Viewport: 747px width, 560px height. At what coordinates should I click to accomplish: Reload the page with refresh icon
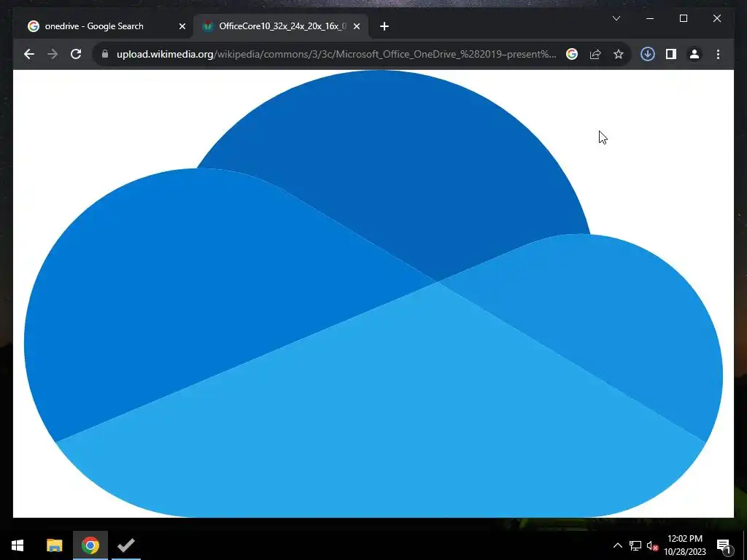76,54
